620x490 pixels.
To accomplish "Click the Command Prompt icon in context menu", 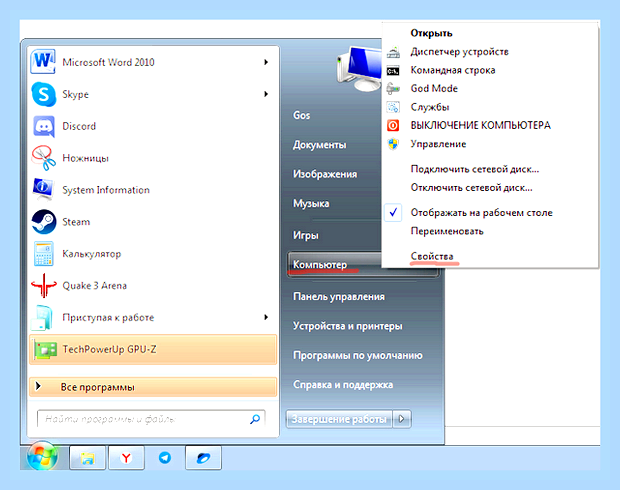I will click(393, 71).
